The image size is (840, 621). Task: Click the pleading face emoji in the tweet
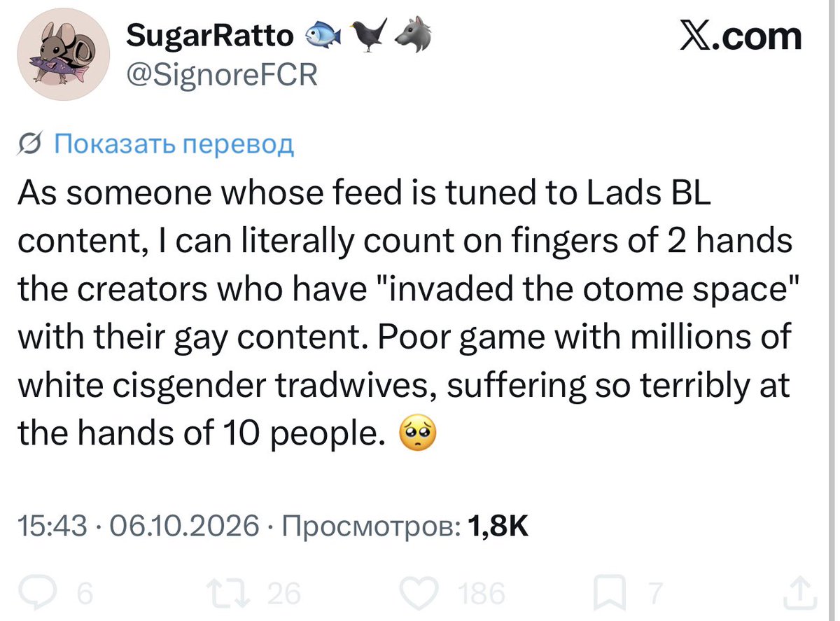416,435
